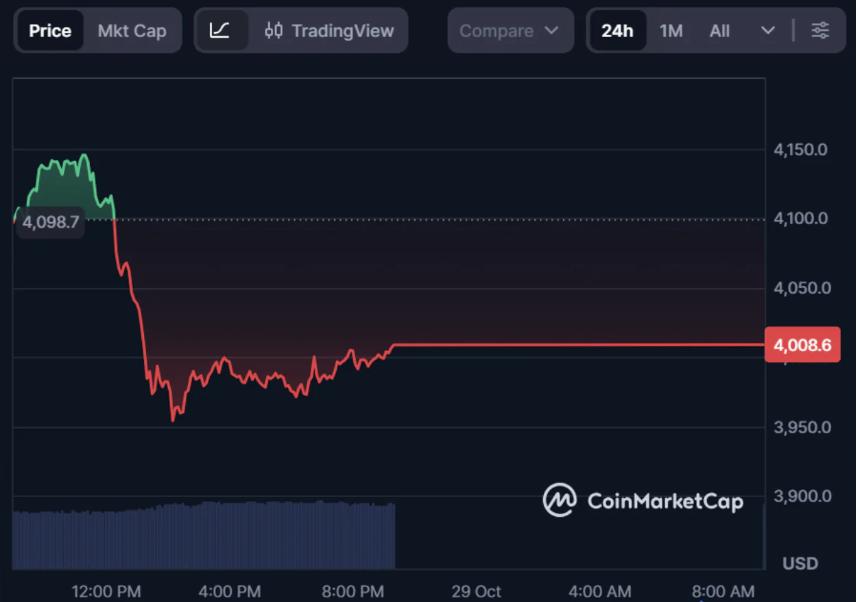Switch to the 1M timeframe
The height and width of the screenshot is (602, 860).
tap(670, 30)
